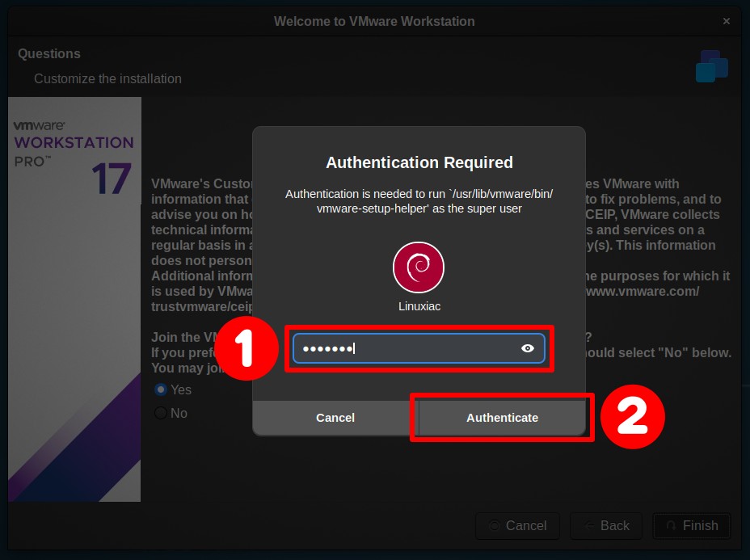This screenshot has width=750, height=560.
Task: Show password with the eye icon
Action: point(527,348)
